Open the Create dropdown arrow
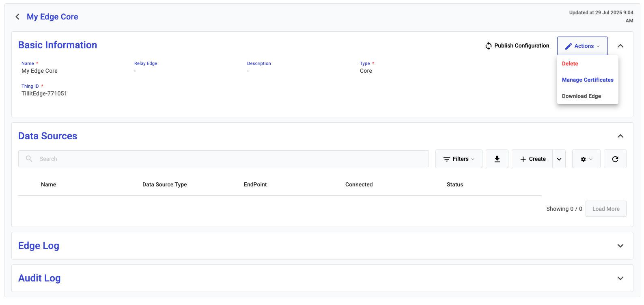This screenshot has height=305, width=644. pyautogui.click(x=559, y=159)
